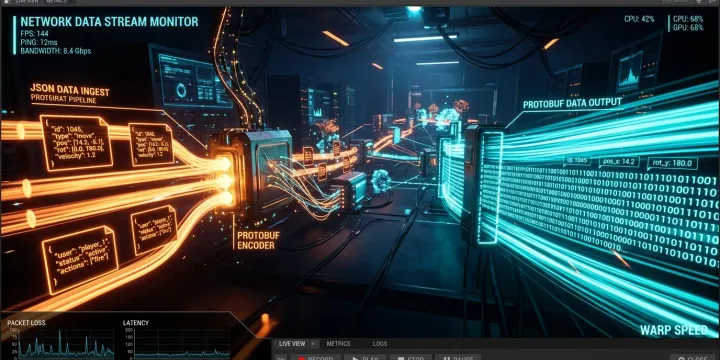Switch to the METRICS tab in bottom panel

[x=338, y=343]
